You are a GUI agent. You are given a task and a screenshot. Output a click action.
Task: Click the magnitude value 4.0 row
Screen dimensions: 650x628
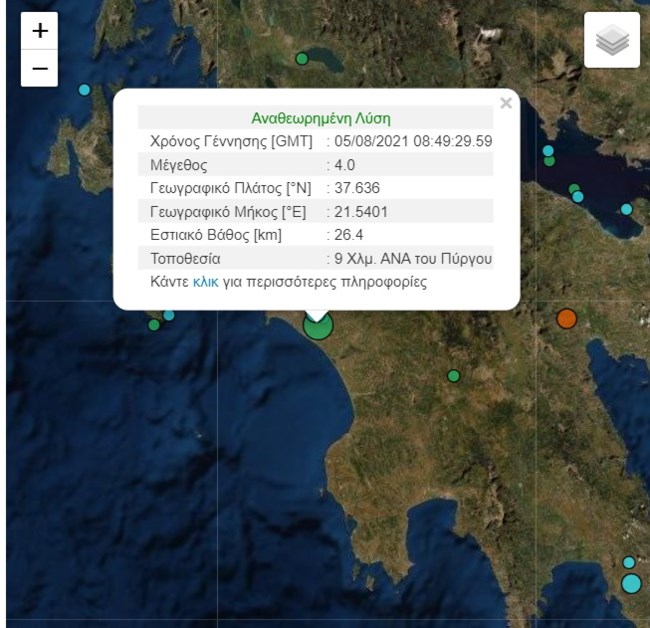315,165
